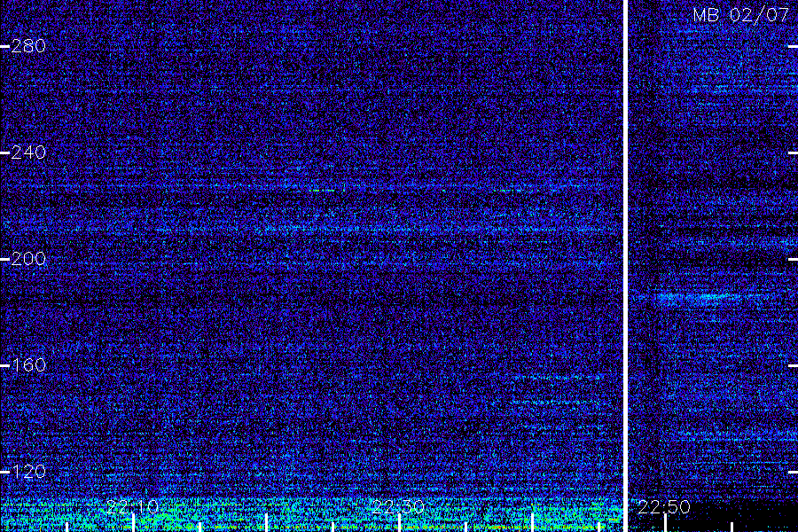Click the 200 frequency axis label
The width and height of the screenshot is (798, 532).
[28, 259]
